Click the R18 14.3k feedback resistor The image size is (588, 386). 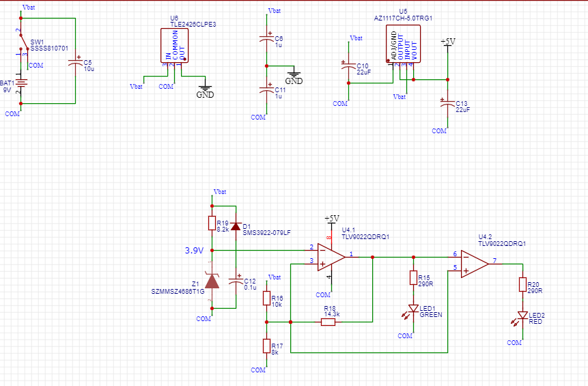tap(328, 321)
